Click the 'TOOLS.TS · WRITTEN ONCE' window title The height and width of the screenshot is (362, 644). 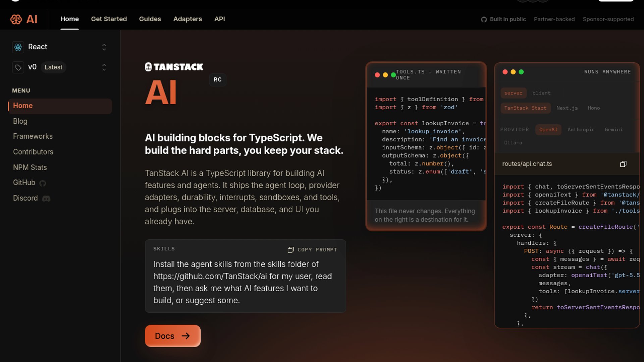click(428, 75)
